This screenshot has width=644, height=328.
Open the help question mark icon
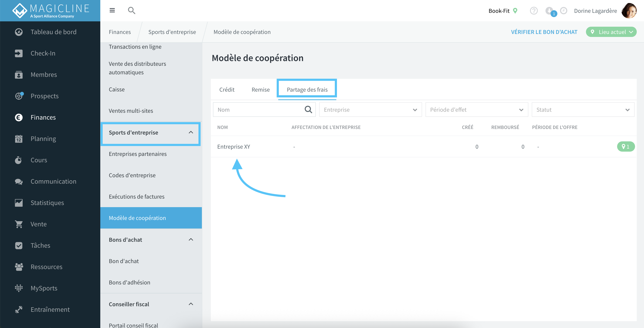click(x=534, y=11)
